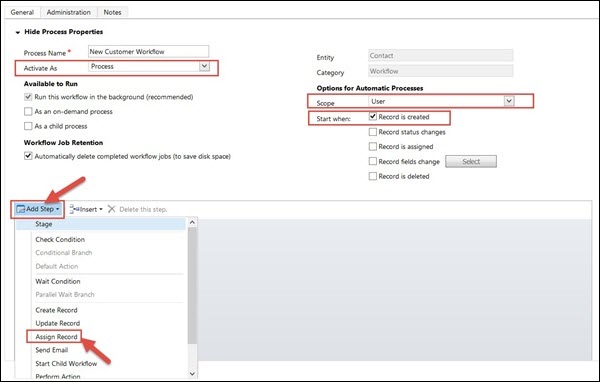Switch to the Administration tab
This screenshot has height=382, width=600.
pos(68,12)
